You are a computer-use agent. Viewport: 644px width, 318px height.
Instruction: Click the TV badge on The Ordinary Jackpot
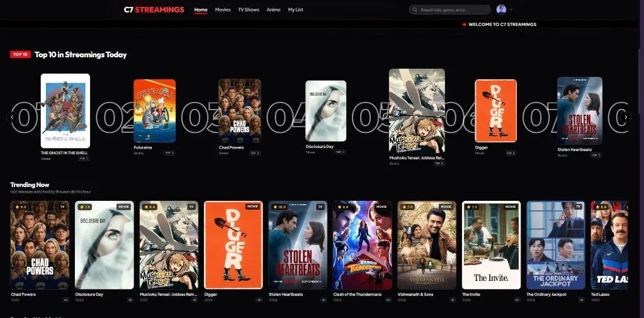pos(579,207)
